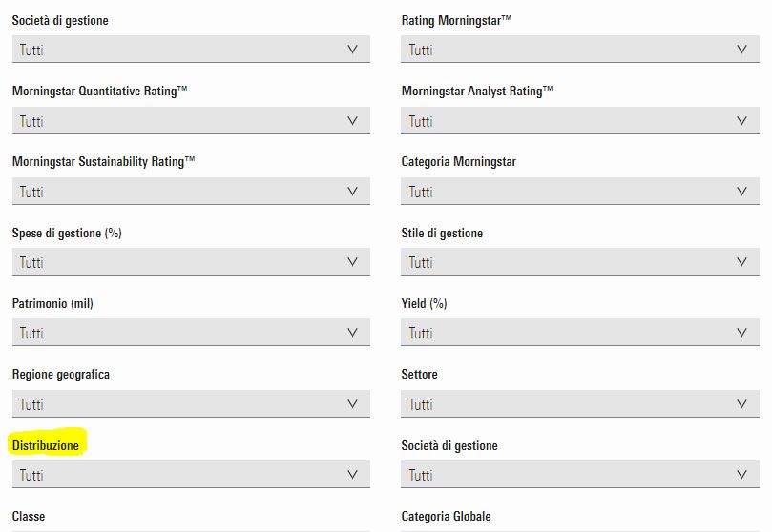Expand the bottom-right Società di gestione dropdown

[580, 475]
